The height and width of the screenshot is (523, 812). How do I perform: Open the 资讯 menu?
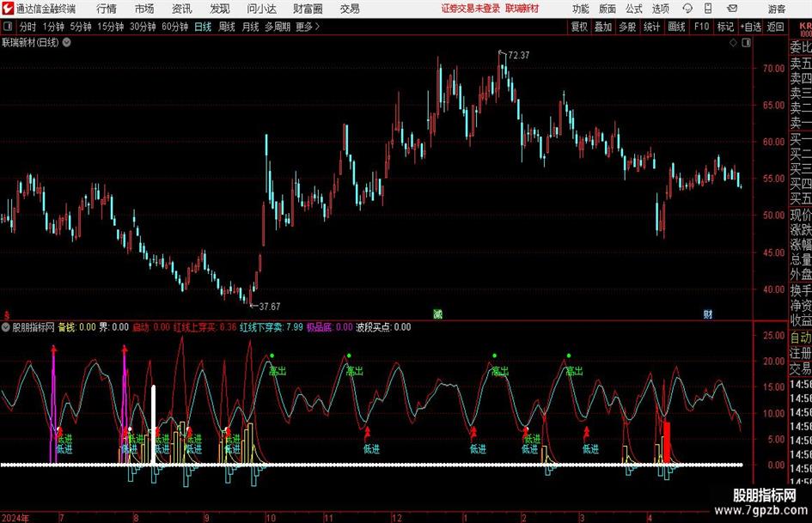coord(182,9)
